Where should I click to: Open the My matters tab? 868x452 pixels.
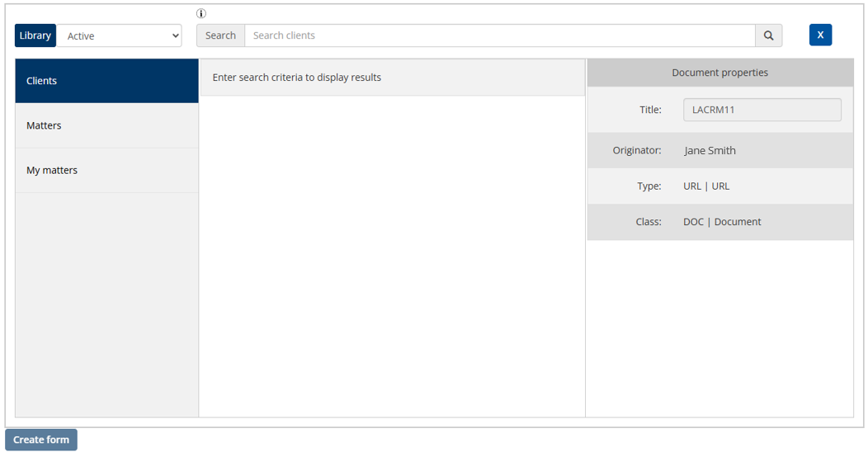[x=106, y=170]
